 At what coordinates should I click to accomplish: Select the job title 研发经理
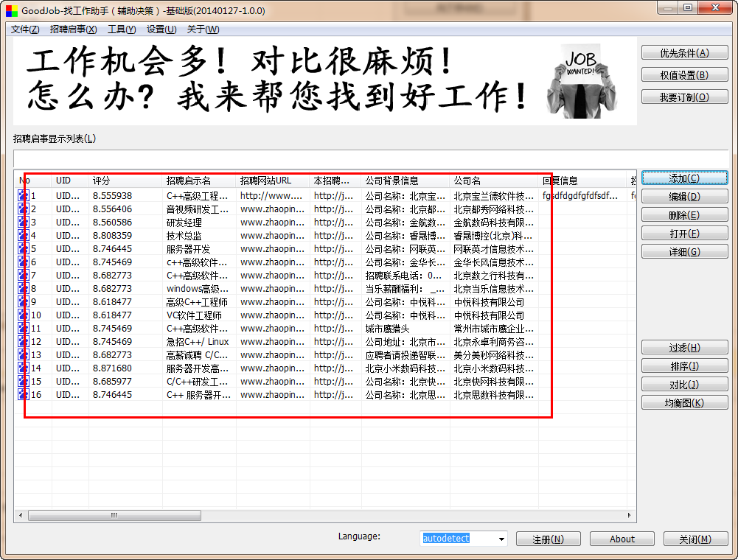184,222
